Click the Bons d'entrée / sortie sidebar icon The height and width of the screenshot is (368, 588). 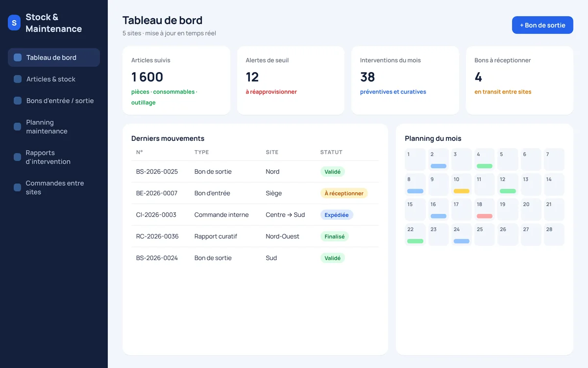tap(18, 101)
